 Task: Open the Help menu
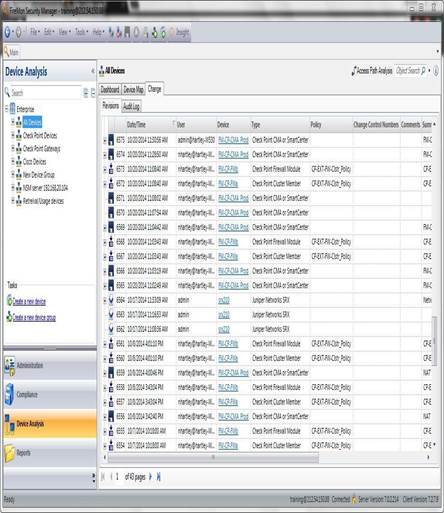click(x=98, y=32)
